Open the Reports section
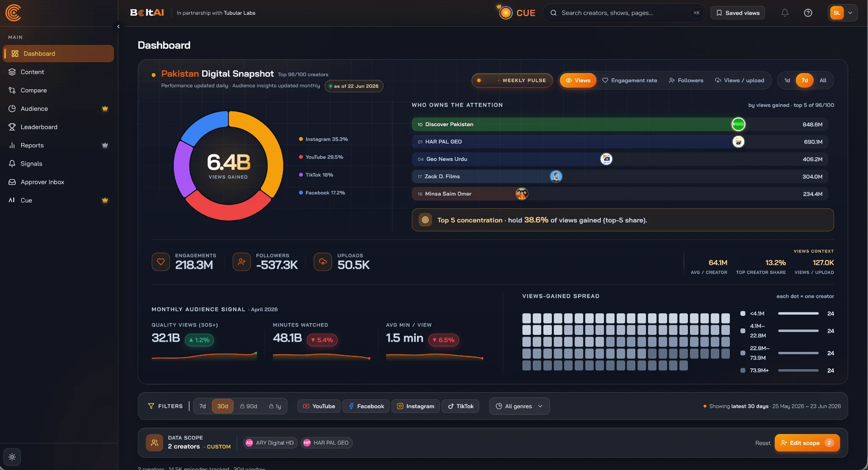Viewport: 868px width, 470px height. [x=58, y=145]
